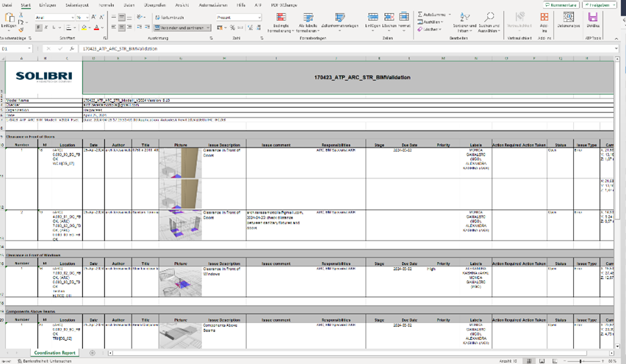This screenshot has height=364, width=626.
Task: Click the AutoSumme sigma icon
Action: 421,14
